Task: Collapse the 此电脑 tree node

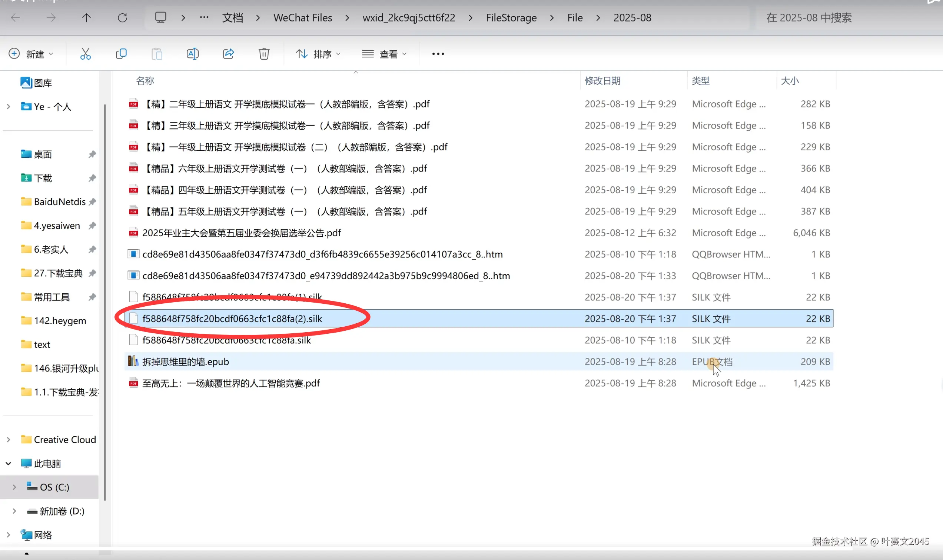Action: tap(8, 463)
